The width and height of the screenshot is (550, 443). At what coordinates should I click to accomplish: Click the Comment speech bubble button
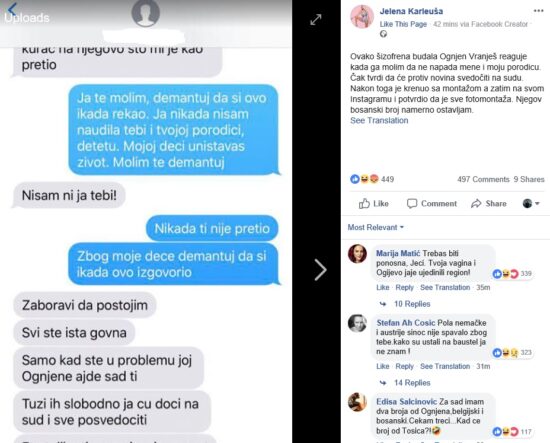(431, 203)
